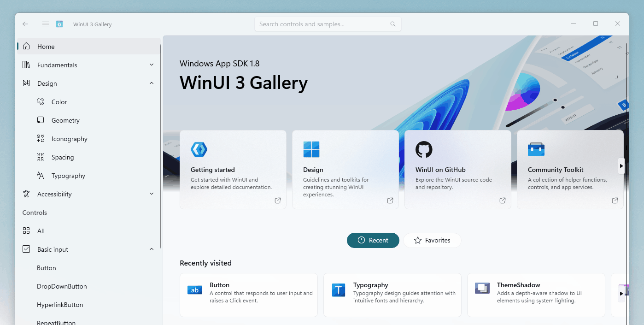Screen dimensions: 644x325
Task: Click the 'Recently visited' heading
Action: pyautogui.click(x=205, y=263)
